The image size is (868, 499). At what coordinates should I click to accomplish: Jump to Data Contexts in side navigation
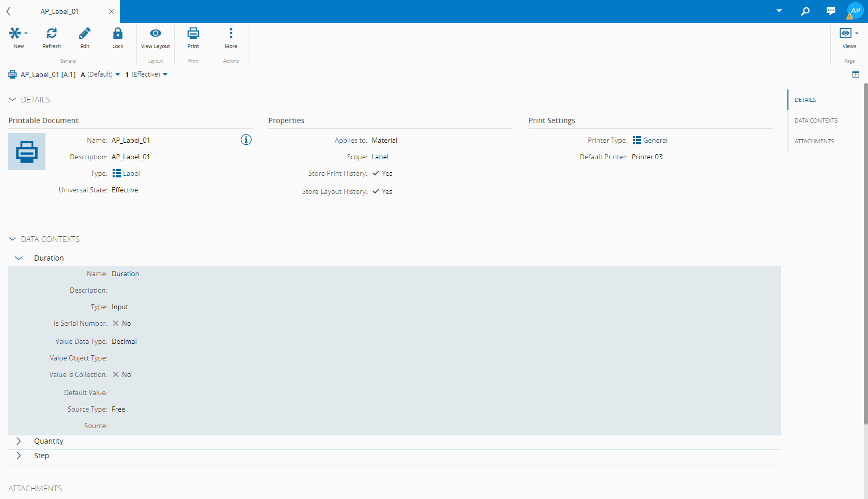(816, 120)
